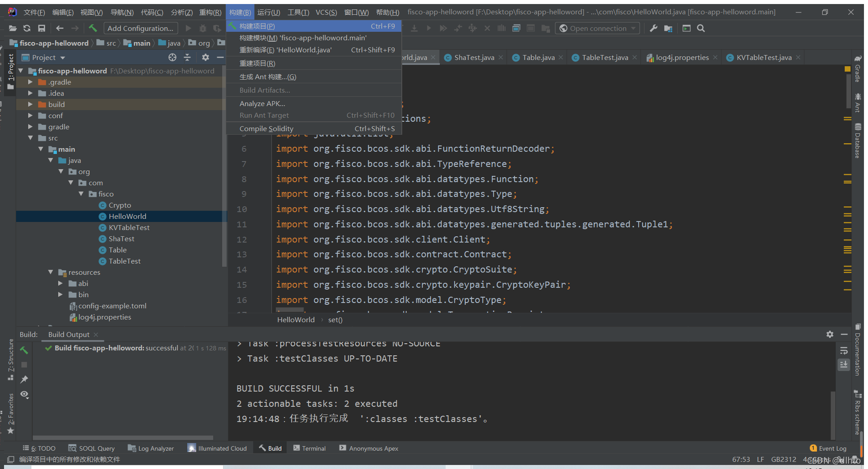Click the green build hammer in the toolbar
Viewport: 868px width, 469px height.
[93, 28]
